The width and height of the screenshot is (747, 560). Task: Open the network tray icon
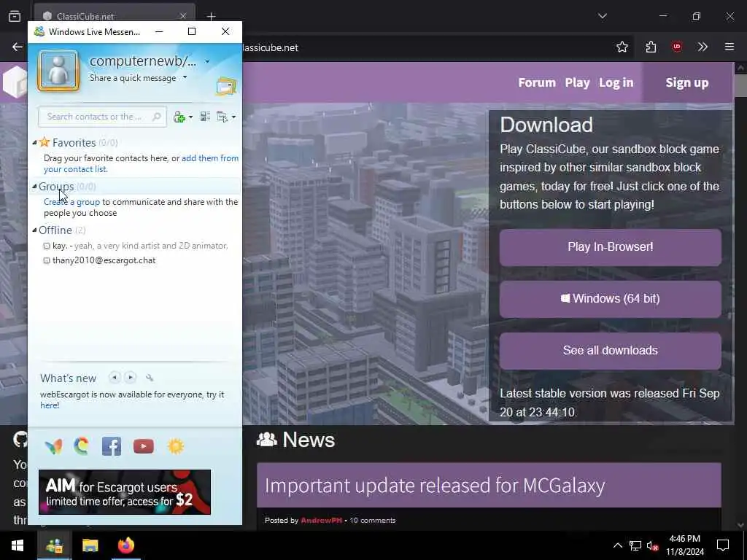click(x=635, y=545)
